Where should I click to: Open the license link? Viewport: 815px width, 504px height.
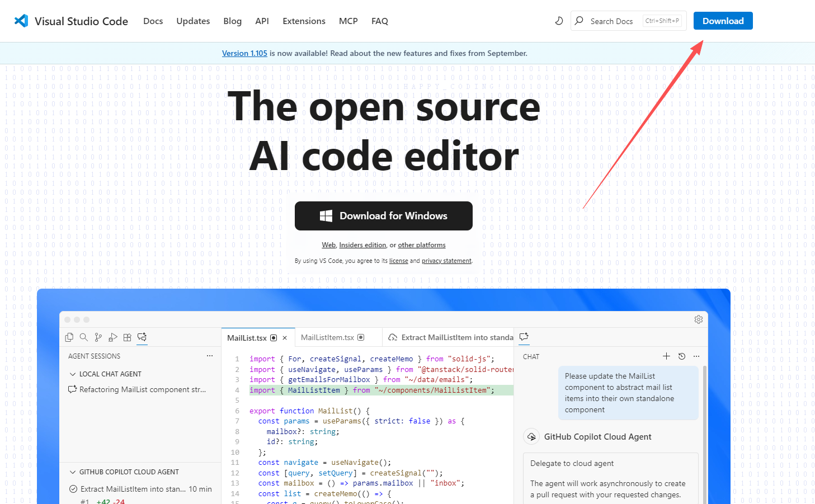click(x=399, y=261)
